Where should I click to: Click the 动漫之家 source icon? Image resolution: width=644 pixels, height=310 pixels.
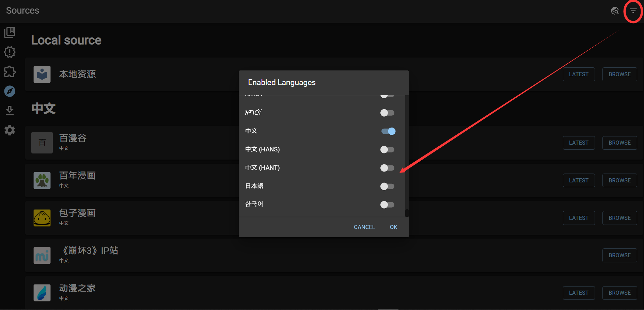pyautogui.click(x=42, y=293)
